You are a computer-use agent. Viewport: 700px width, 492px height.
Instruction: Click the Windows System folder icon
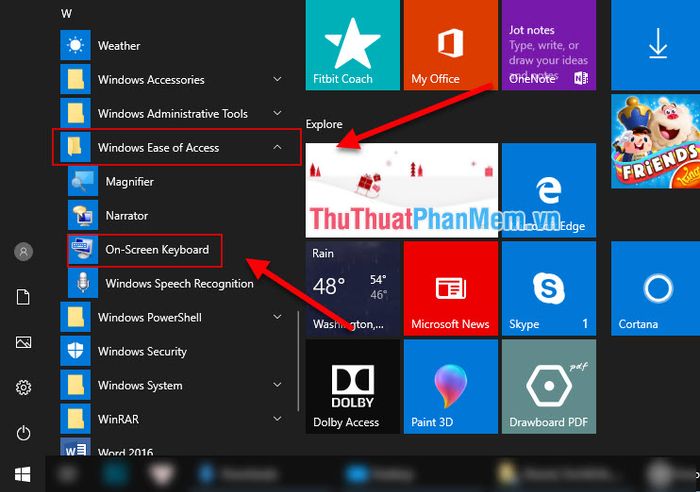75,384
